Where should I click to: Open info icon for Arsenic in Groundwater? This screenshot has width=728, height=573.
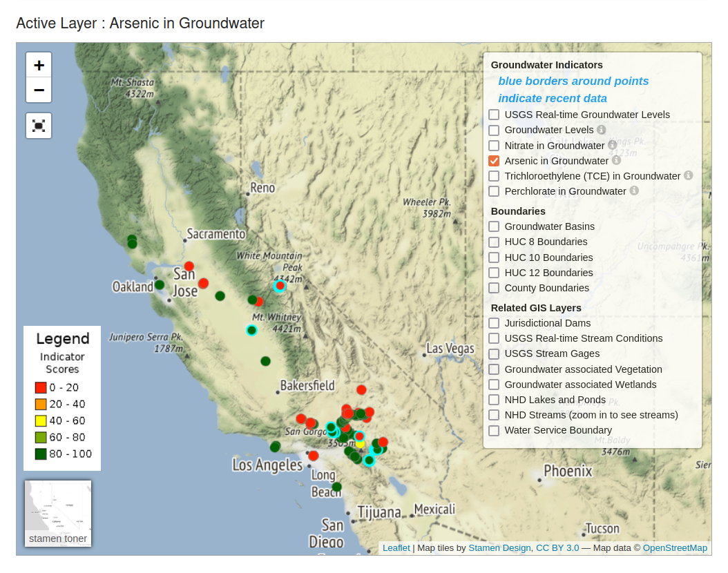(x=616, y=160)
